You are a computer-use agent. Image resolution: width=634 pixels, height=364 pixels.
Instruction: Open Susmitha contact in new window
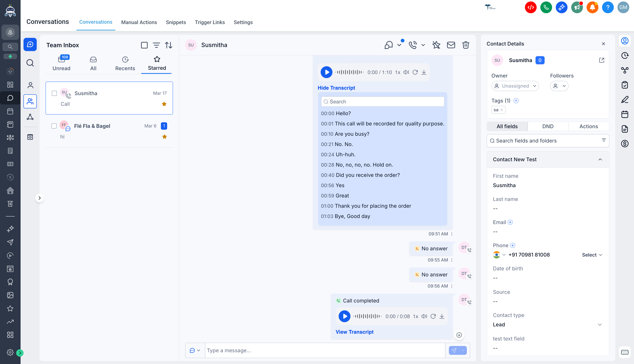(x=601, y=60)
